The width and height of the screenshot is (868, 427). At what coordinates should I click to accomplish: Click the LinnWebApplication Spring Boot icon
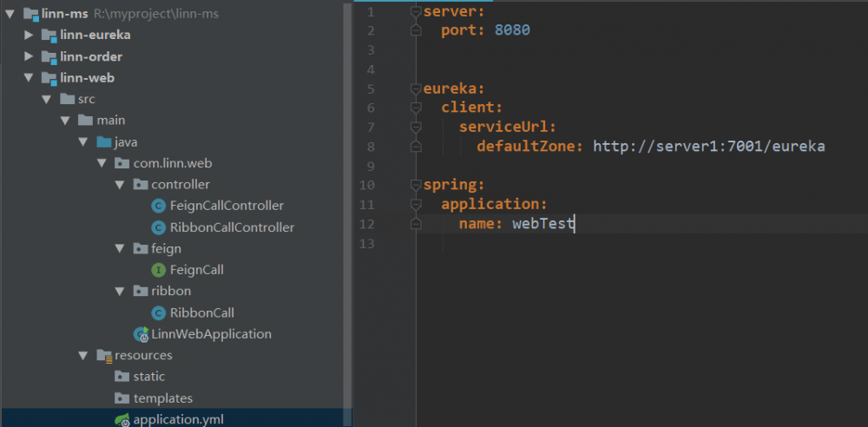click(x=141, y=334)
